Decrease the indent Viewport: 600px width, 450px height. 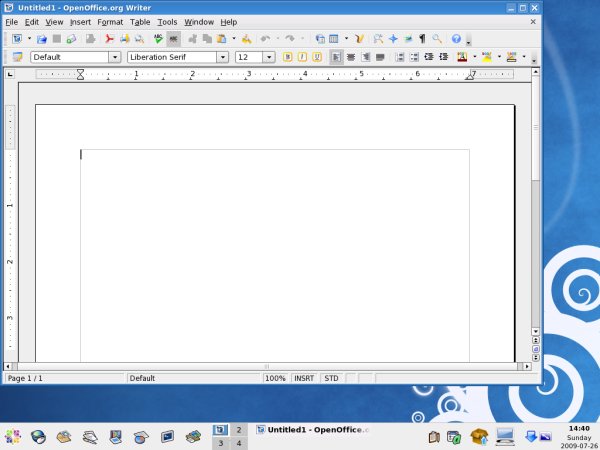[429, 57]
